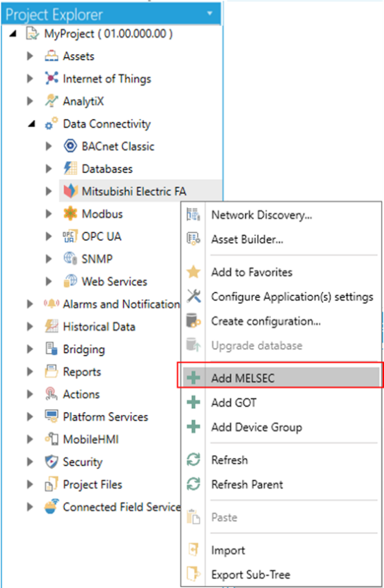The image size is (384, 588).
Task: Click the Mitsubishi Electric FA icon
Action: tap(70, 191)
